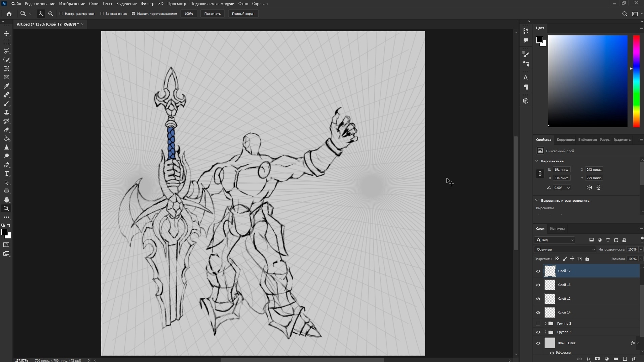The image size is (644, 362).
Task: Select the Dodge tool
Action: [6, 156]
